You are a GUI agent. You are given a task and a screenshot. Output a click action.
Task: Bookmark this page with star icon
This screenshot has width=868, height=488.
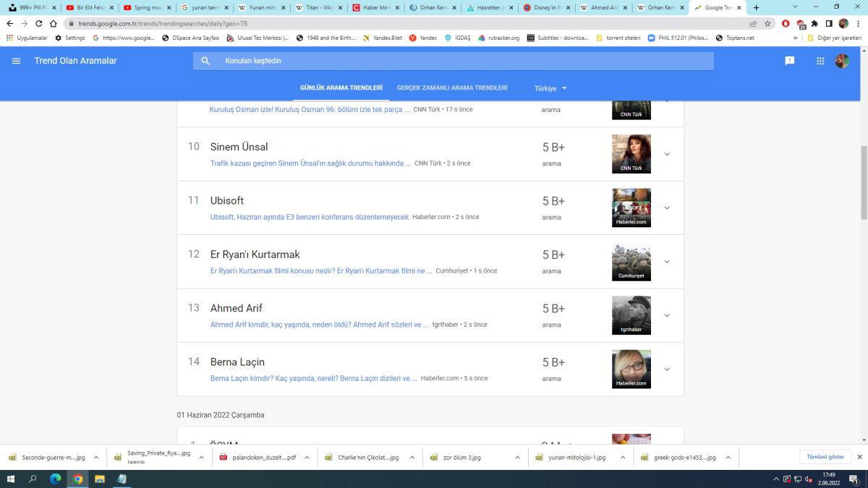point(767,23)
